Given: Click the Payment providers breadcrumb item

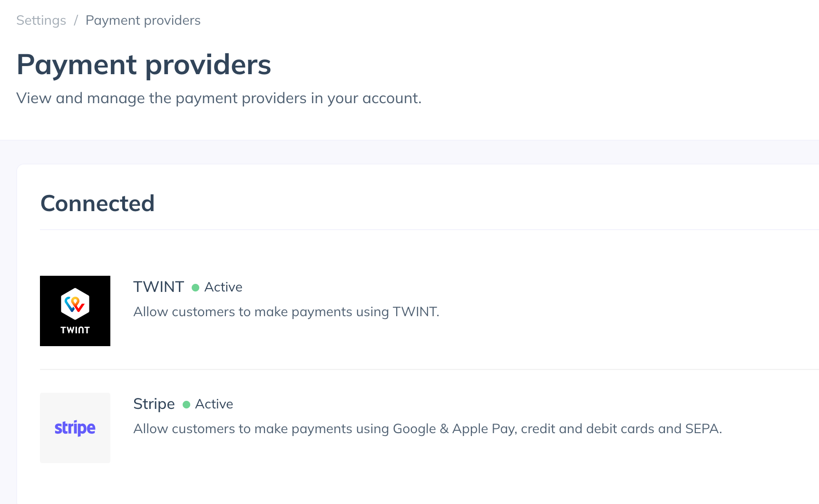Looking at the screenshot, I should (143, 20).
